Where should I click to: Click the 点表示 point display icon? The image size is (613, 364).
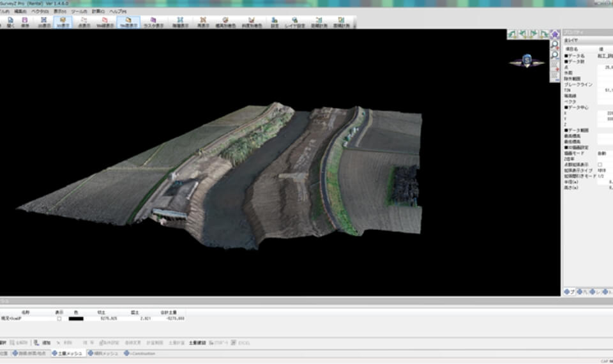(84, 22)
